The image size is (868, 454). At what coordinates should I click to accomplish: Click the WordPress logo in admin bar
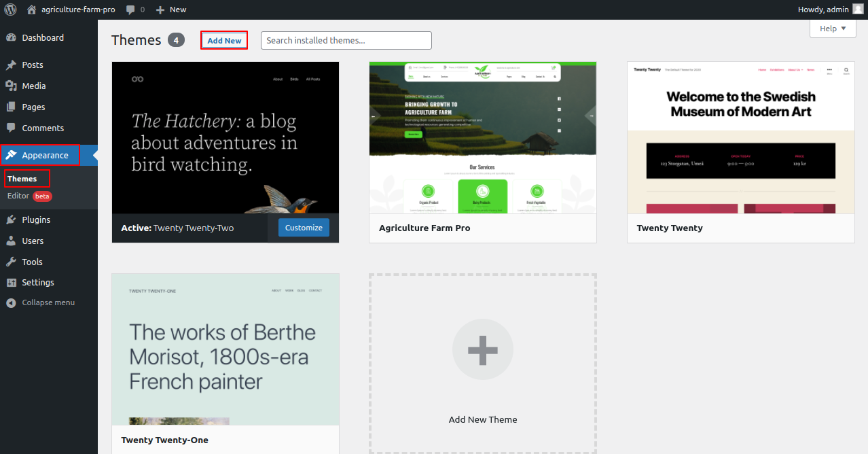pos(10,10)
